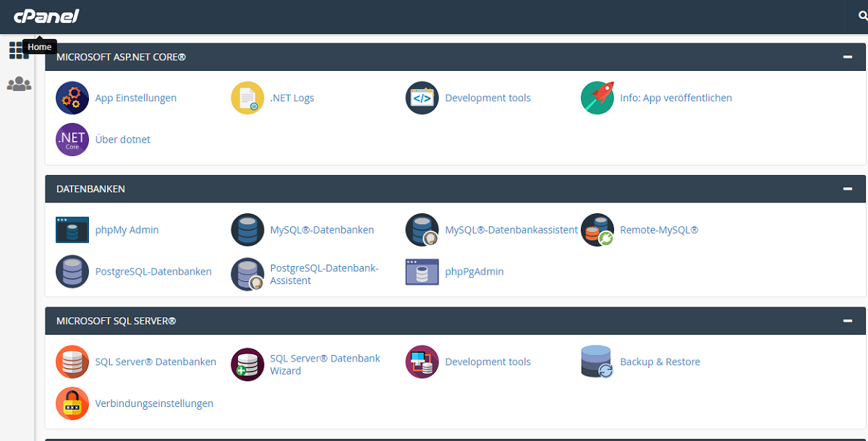Open the phpMy Admin link

click(127, 230)
